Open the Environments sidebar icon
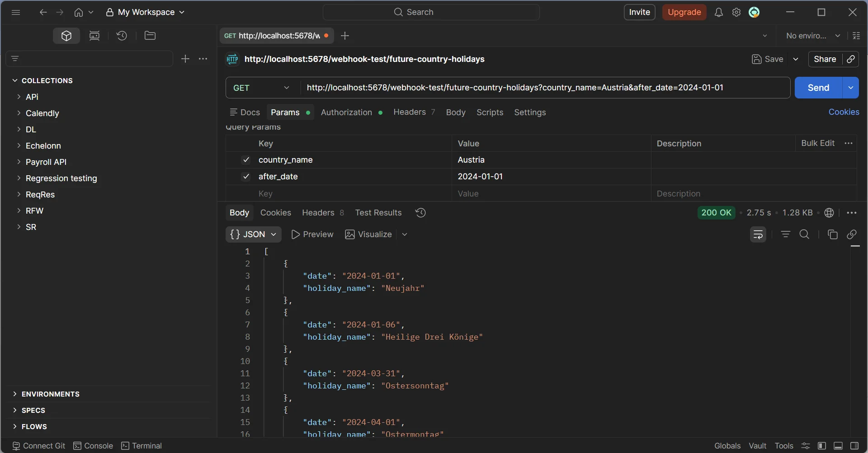This screenshot has width=868, height=453. 94,36
